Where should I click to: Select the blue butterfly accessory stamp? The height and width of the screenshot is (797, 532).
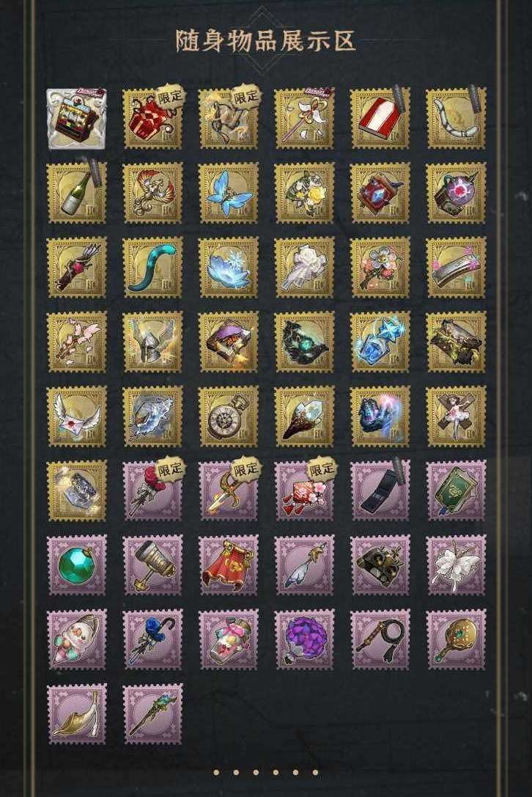(229, 193)
